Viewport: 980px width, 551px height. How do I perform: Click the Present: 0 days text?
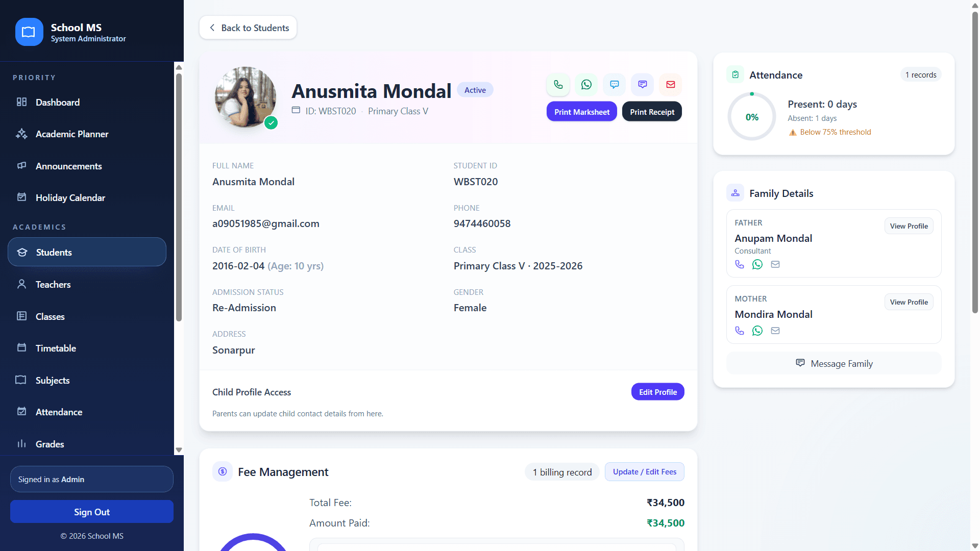pos(822,104)
